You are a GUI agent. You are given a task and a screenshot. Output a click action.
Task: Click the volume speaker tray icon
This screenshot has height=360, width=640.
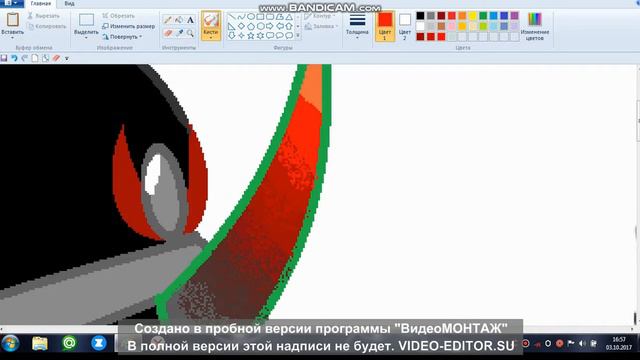[582, 343]
